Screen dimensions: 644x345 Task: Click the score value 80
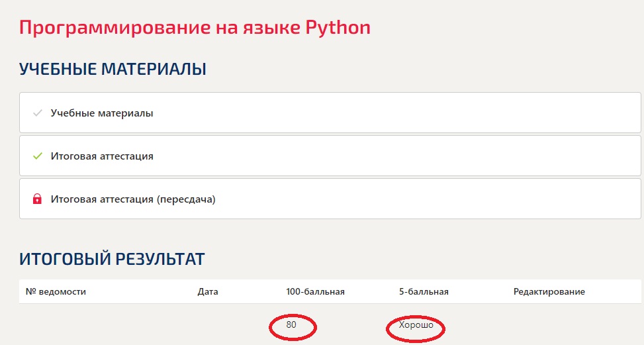[x=291, y=324]
